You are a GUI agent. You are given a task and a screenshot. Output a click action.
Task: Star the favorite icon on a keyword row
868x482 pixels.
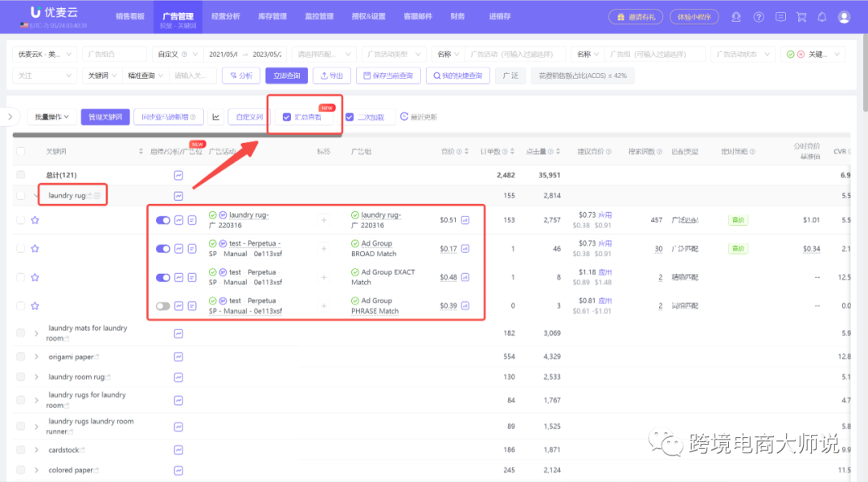pyautogui.click(x=35, y=219)
